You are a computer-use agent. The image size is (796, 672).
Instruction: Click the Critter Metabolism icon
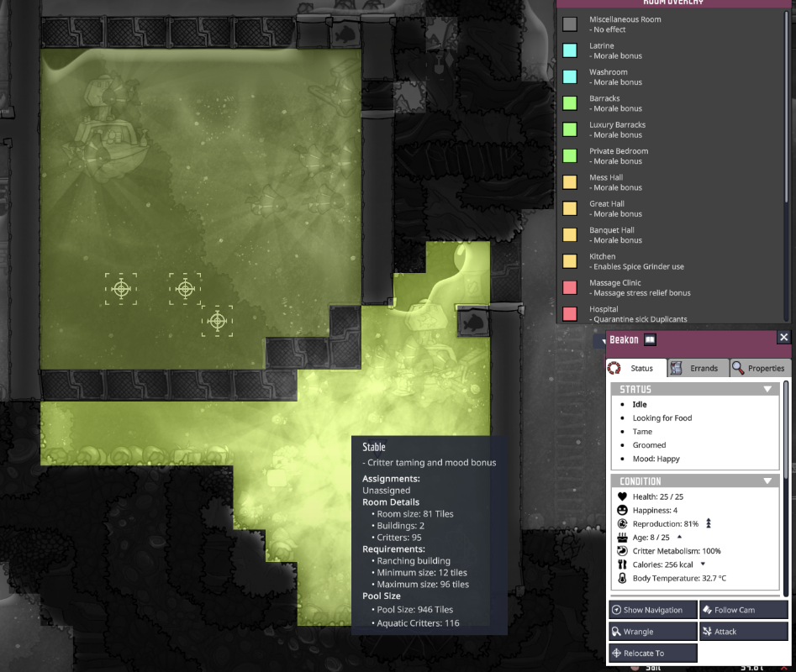(622, 551)
